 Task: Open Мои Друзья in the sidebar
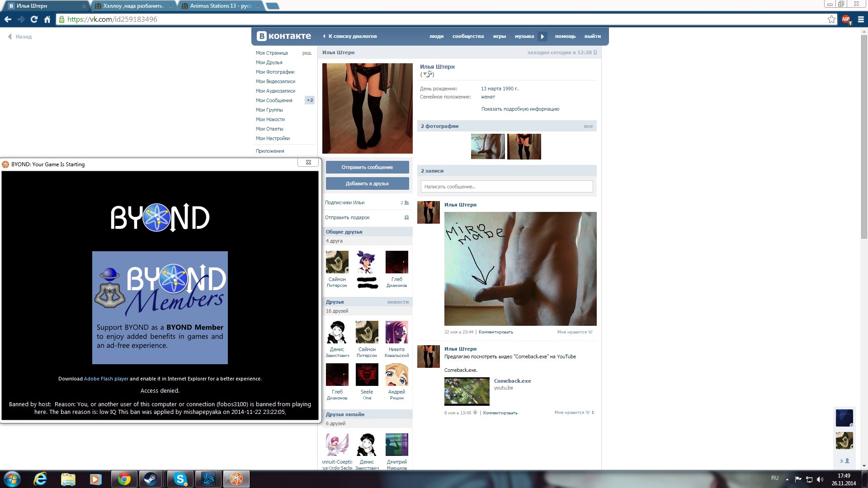pos(269,62)
